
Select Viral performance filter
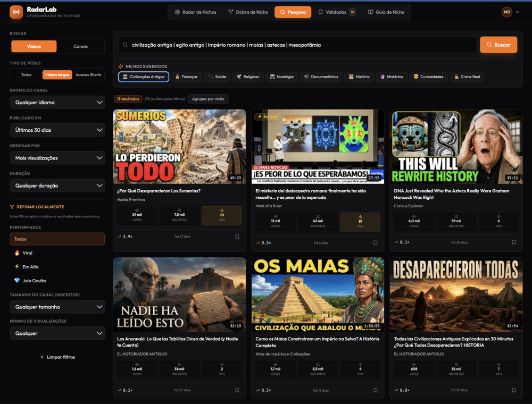click(x=57, y=253)
